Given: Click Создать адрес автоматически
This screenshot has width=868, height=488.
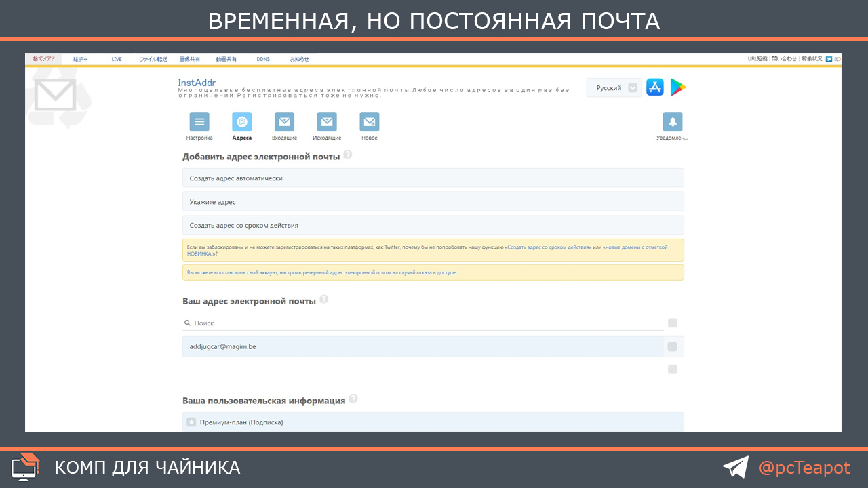Looking at the screenshot, I should pos(433,178).
